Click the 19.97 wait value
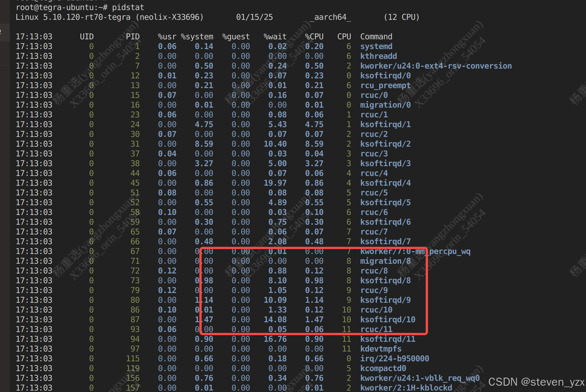This screenshot has height=392, width=586. click(275, 183)
